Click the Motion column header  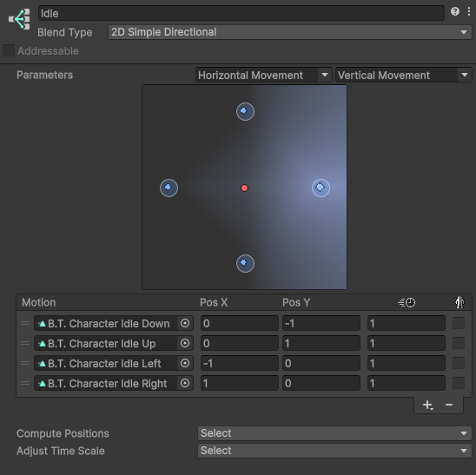coord(39,302)
